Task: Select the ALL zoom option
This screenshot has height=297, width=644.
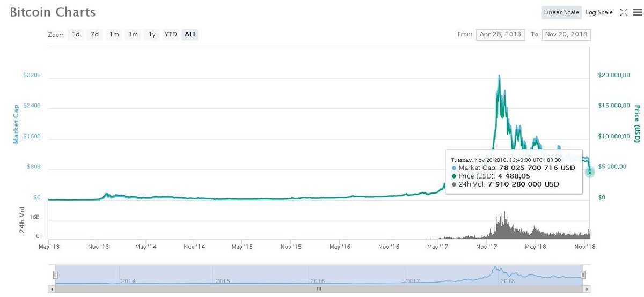Action: [x=191, y=34]
